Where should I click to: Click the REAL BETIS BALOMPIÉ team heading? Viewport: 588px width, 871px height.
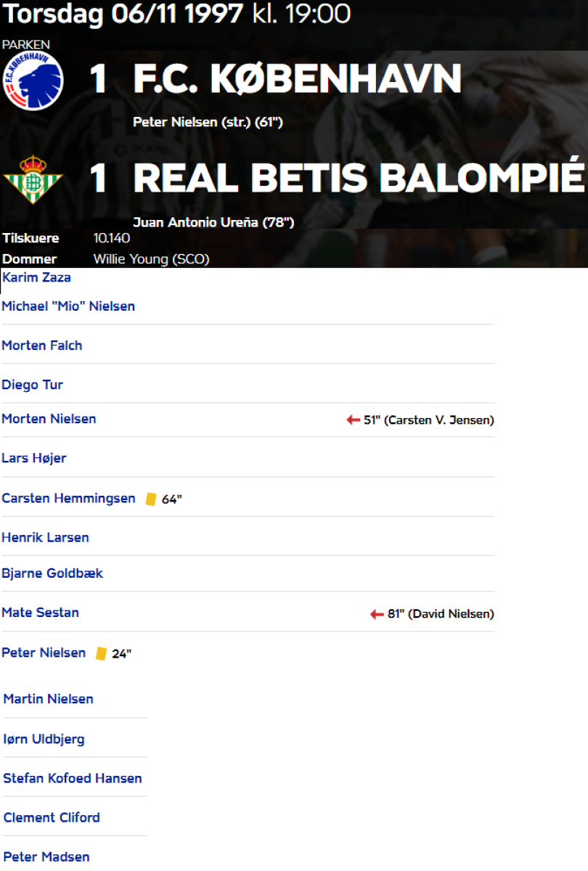coord(359,179)
